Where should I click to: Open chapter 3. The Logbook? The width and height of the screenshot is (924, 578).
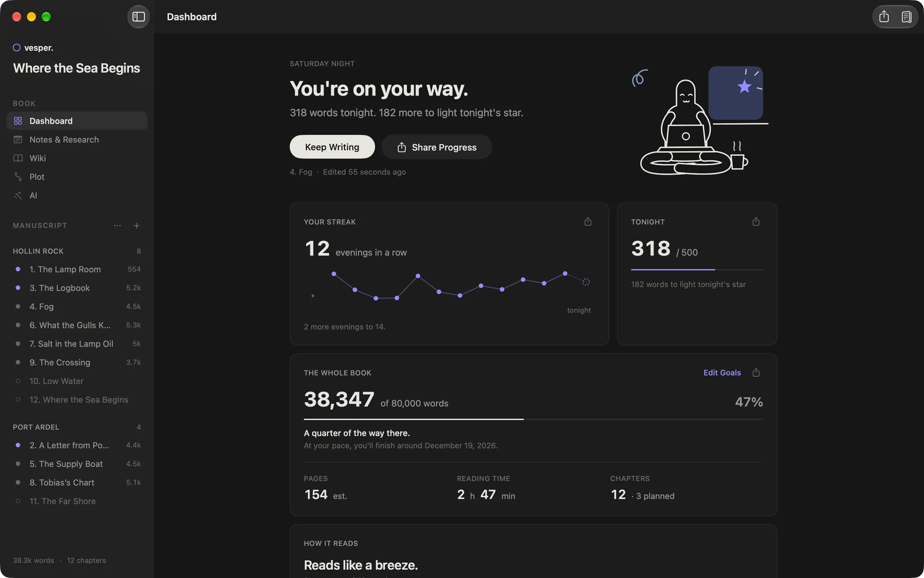pos(77,288)
